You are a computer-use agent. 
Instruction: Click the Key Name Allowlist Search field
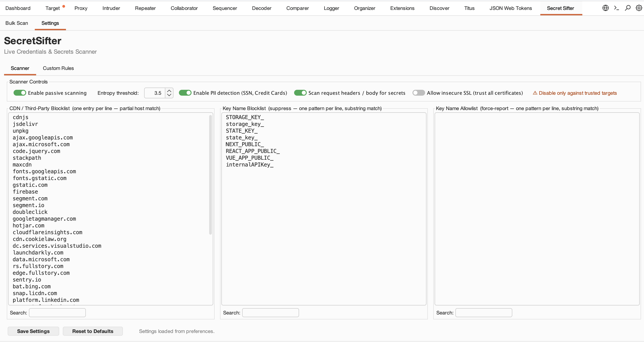point(484,312)
